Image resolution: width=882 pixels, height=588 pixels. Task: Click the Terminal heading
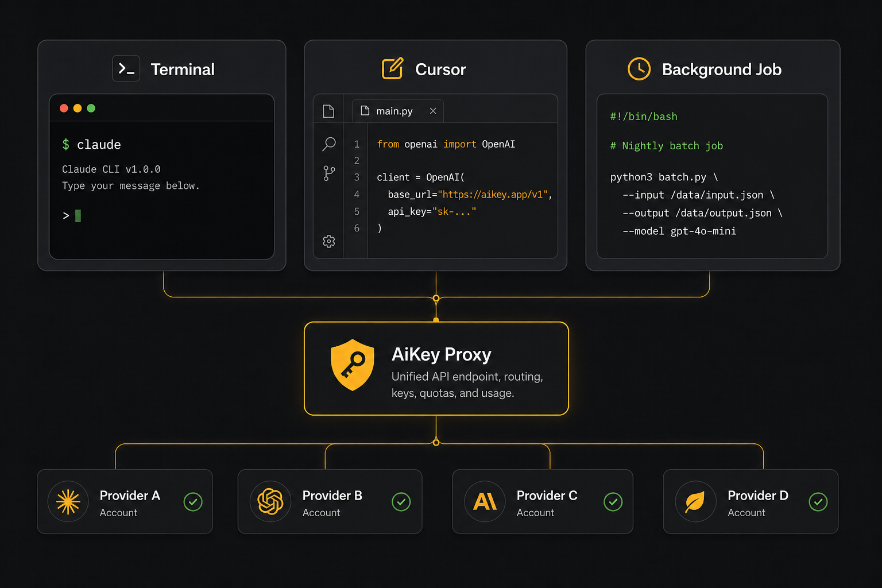coord(183,69)
